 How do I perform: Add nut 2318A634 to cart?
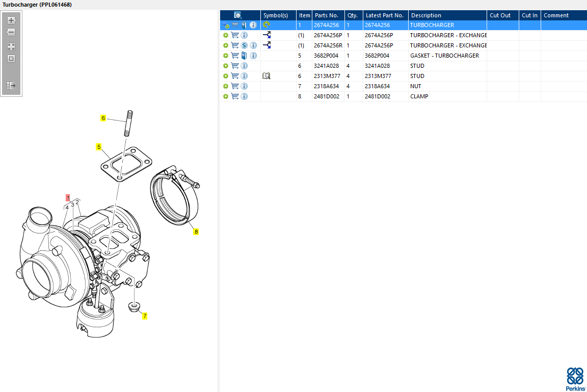235,86
